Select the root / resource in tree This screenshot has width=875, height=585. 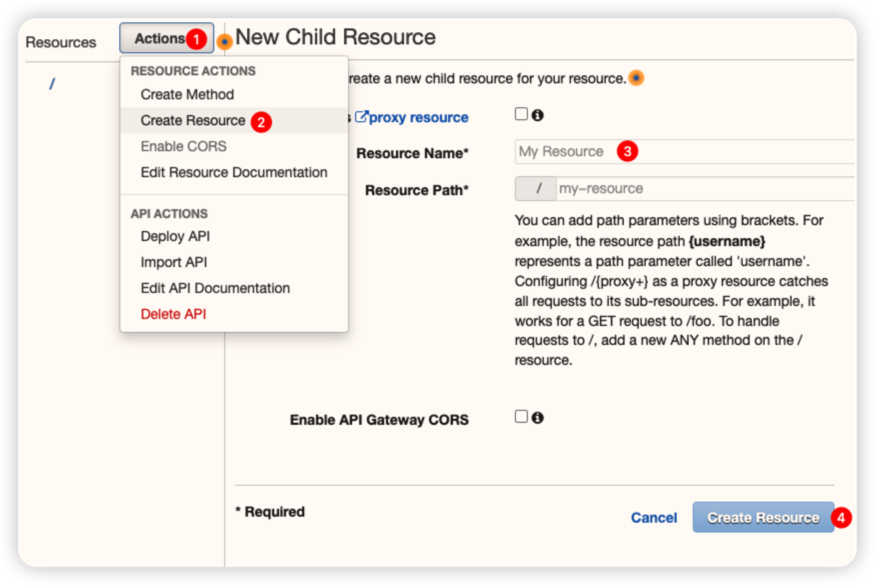coord(52,84)
